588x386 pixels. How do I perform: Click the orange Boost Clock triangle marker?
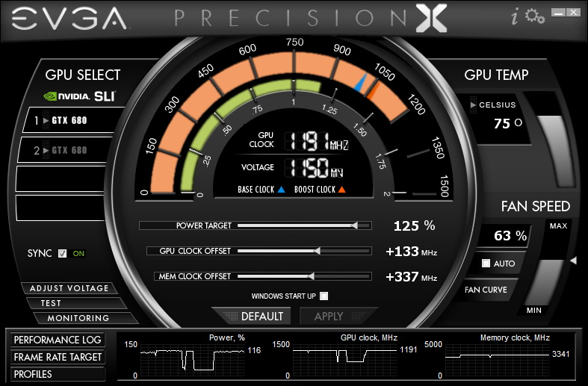point(341,190)
